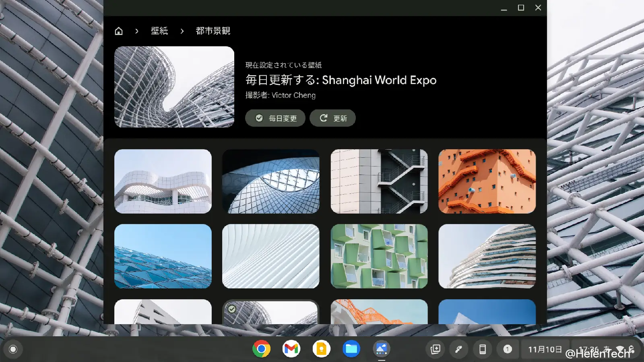The image size is (644, 362).
Task: Open the holding space downloads tray
Action: 436,349
